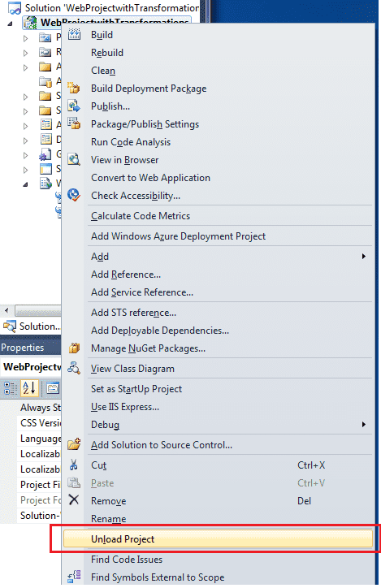Select the Solution- property row

point(30,515)
